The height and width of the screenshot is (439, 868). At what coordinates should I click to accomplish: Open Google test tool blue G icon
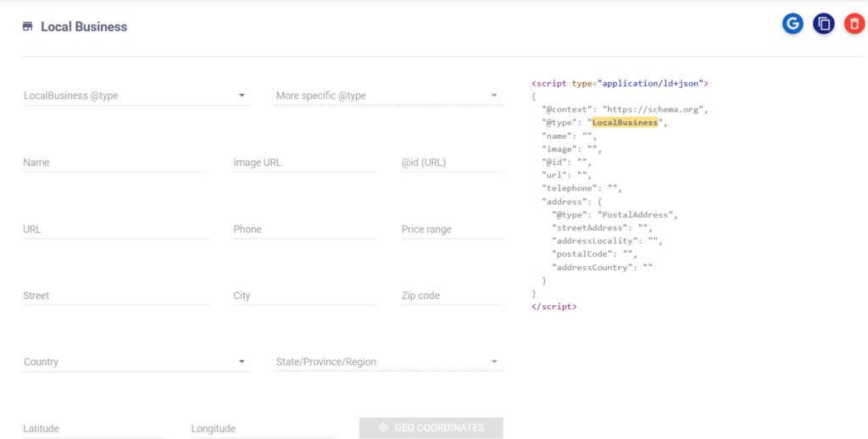pyautogui.click(x=793, y=25)
